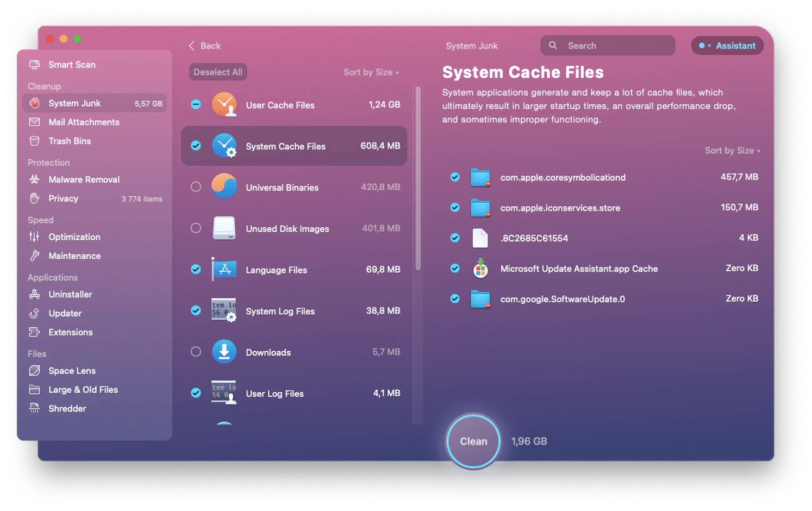The width and height of the screenshot is (812, 511).
Task: Click the Microsoft Update Assistant app icon
Action: (x=480, y=269)
